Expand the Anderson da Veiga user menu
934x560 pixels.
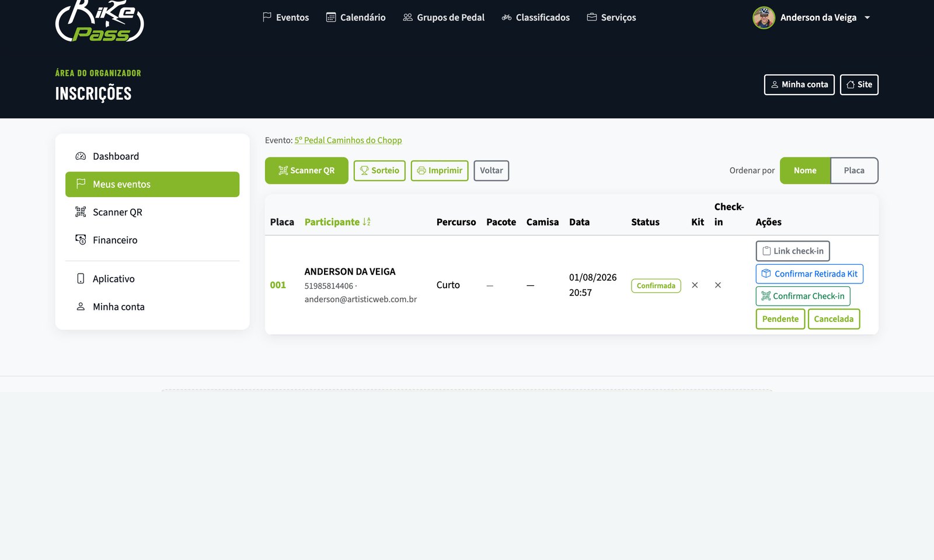(x=812, y=17)
